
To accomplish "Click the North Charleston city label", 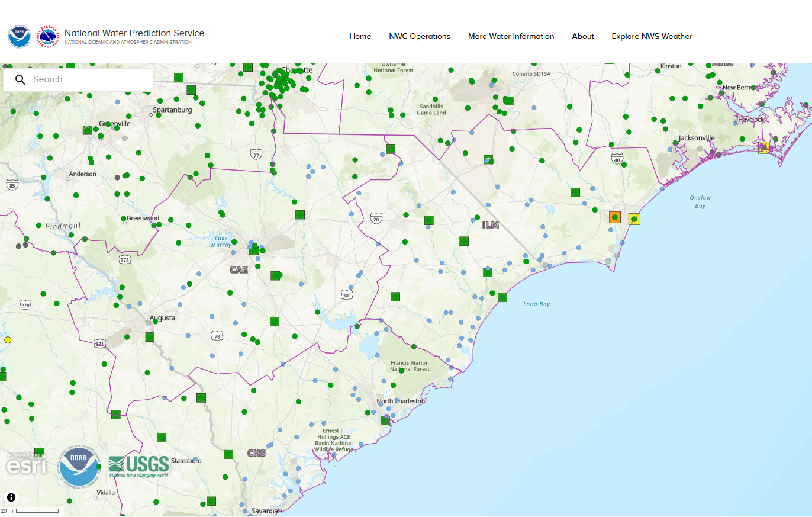I will pos(401,401).
